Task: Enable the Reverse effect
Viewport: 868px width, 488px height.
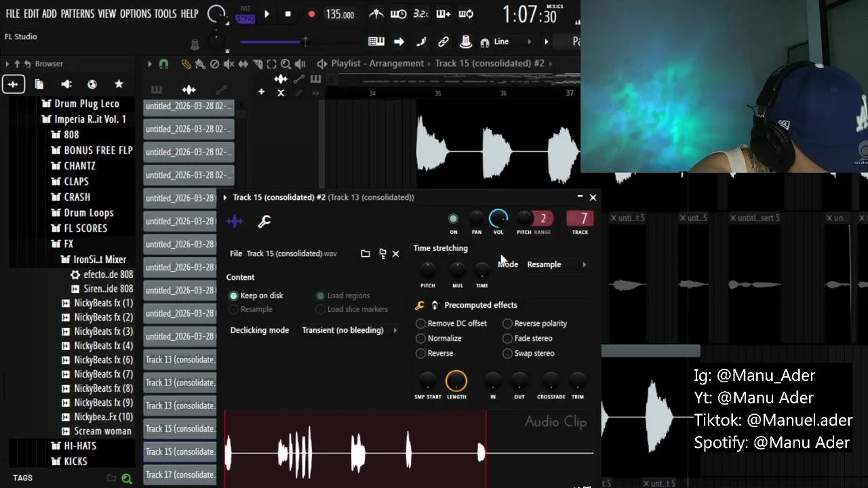Action: pos(435,353)
